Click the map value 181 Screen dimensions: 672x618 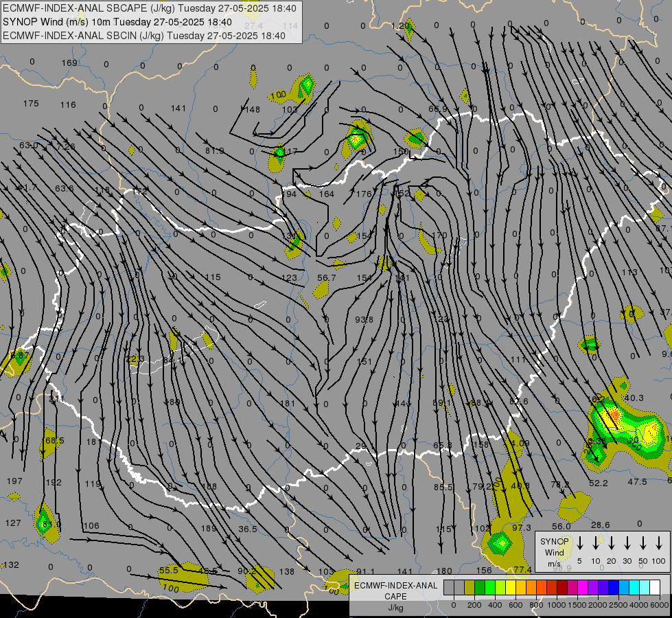pos(288,403)
